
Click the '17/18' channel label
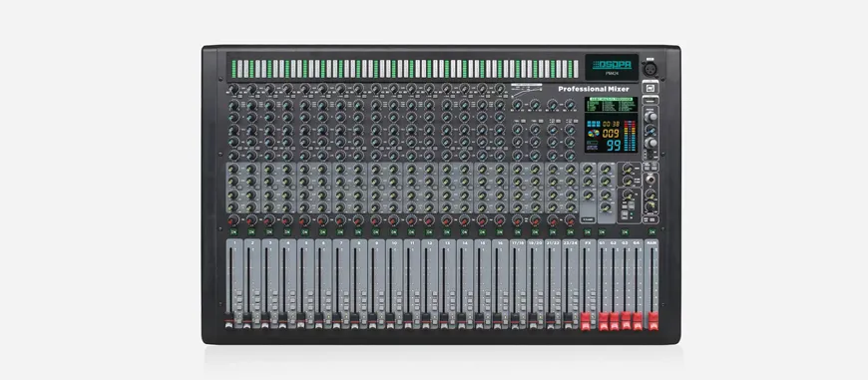517,243
